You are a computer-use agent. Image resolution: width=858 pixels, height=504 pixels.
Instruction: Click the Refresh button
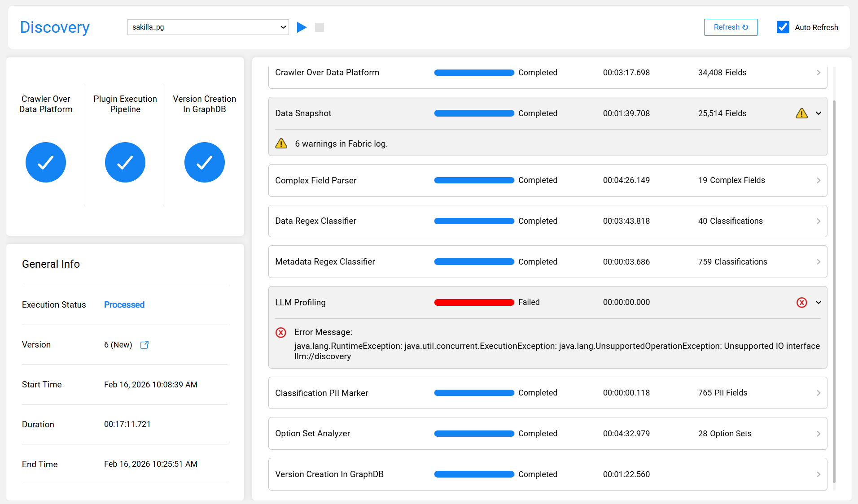(x=731, y=27)
